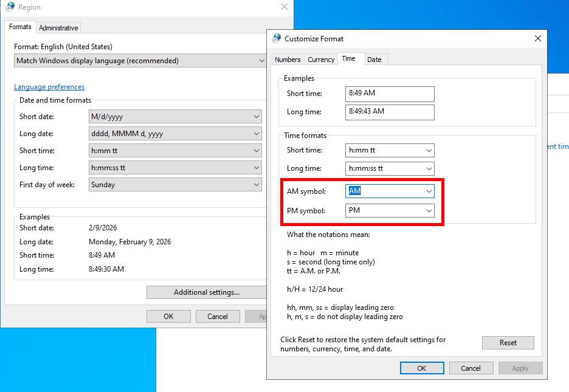Close the Region window
This screenshot has height=392, width=569.
point(284,7)
